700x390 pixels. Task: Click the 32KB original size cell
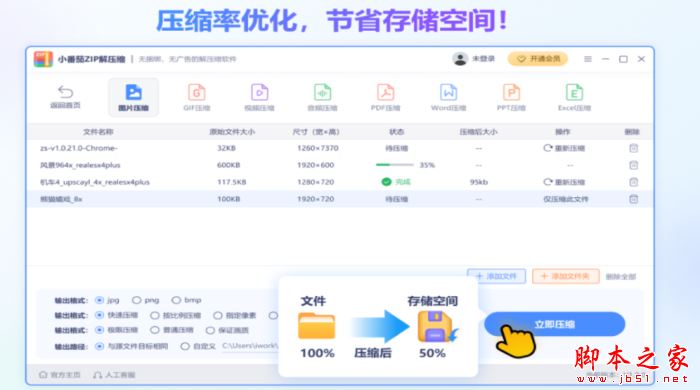click(226, 148)
